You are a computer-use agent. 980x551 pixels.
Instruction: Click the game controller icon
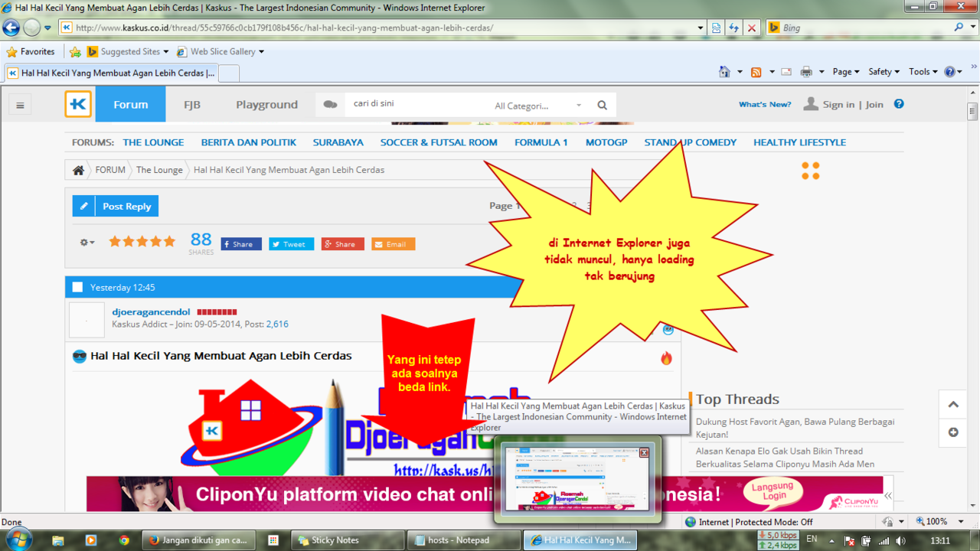coord(330,105)
